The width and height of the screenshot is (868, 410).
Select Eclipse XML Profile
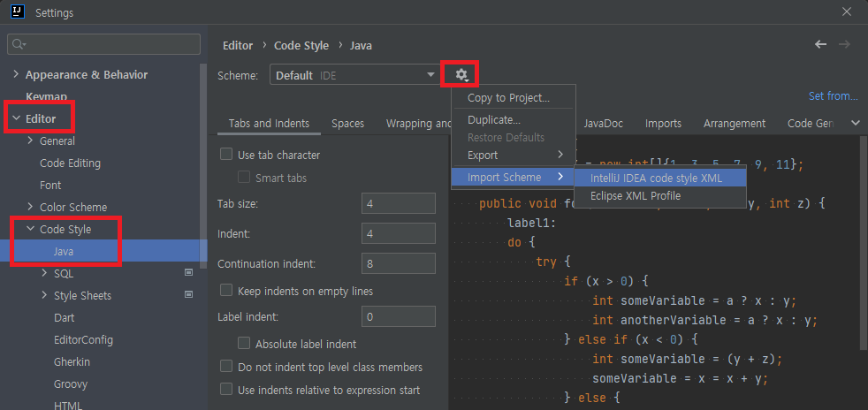[660, 196]
